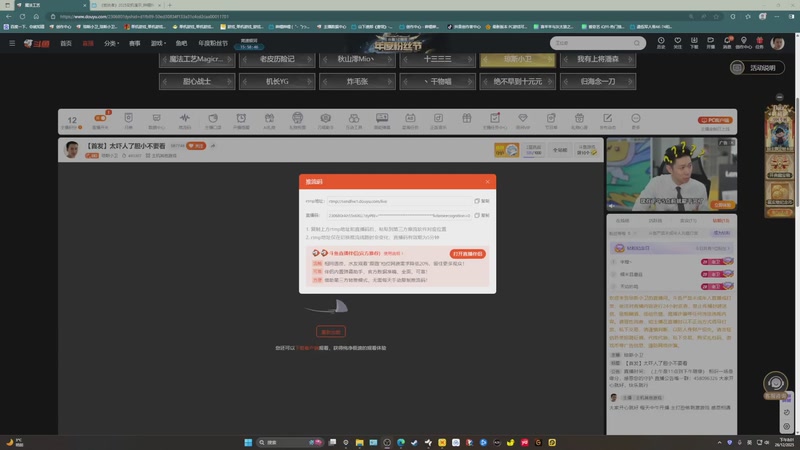The width and height of the screenshot is (800, 450).
Task: Switch to the 钻粉 tab in chat panel
Action: click(721, 221)
